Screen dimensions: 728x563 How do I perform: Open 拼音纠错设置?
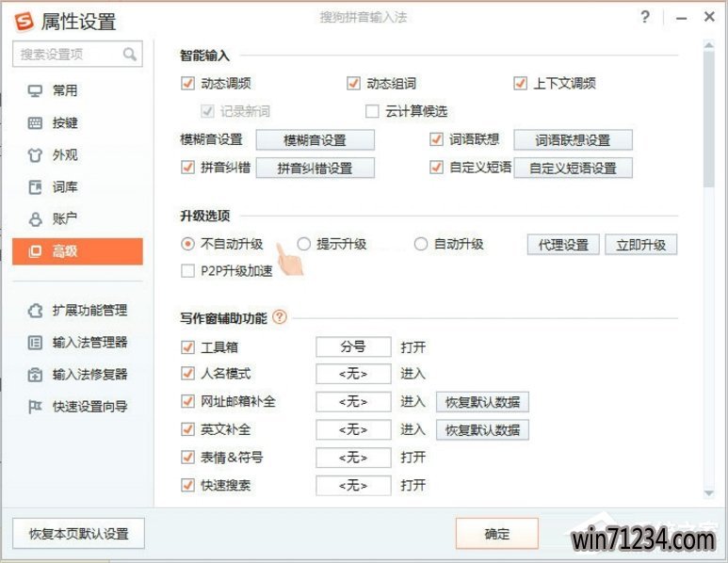coord(315,168)
